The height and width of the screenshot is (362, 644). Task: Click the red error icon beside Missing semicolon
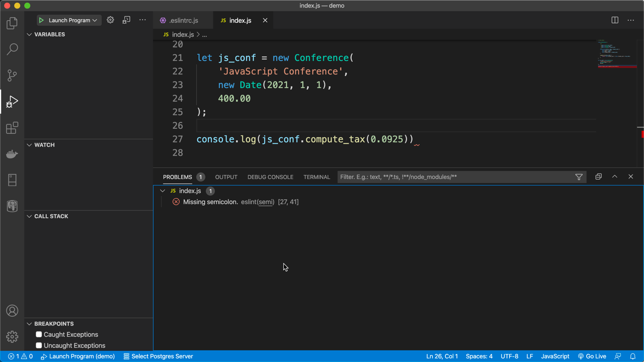coord(176,202)
